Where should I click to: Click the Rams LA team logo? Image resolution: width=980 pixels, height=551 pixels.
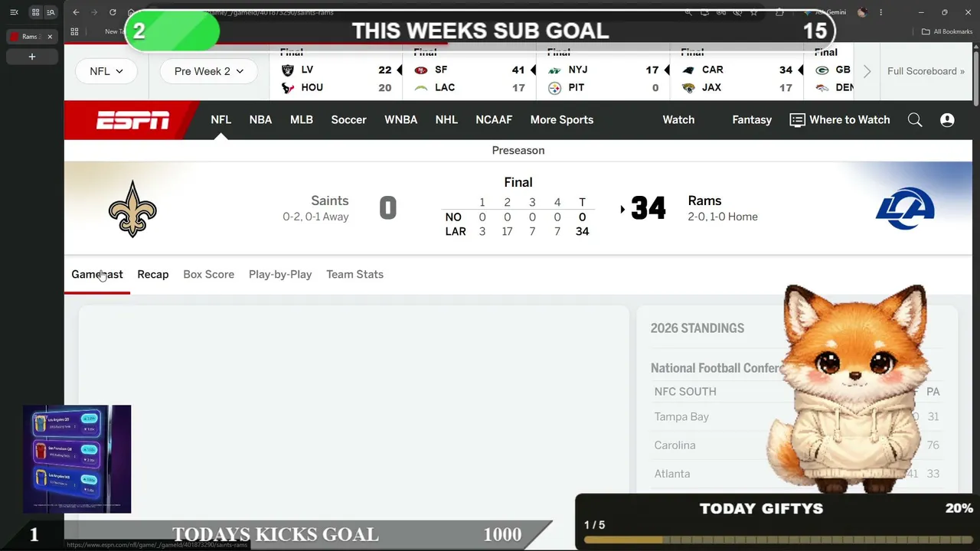[x=905, y=208]
